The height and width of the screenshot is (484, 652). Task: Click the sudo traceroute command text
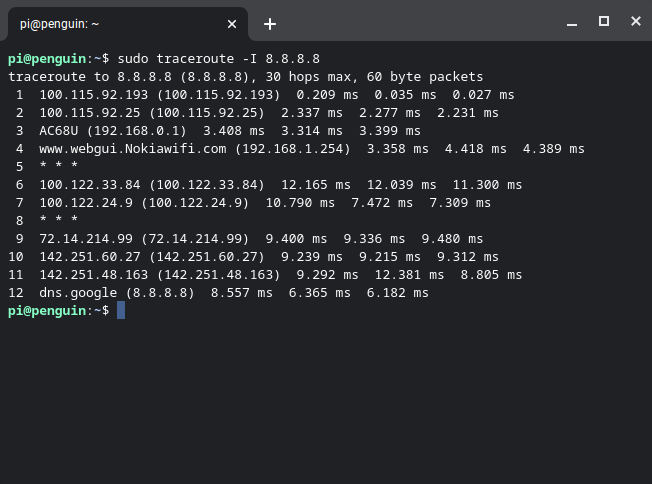point(218,59)
